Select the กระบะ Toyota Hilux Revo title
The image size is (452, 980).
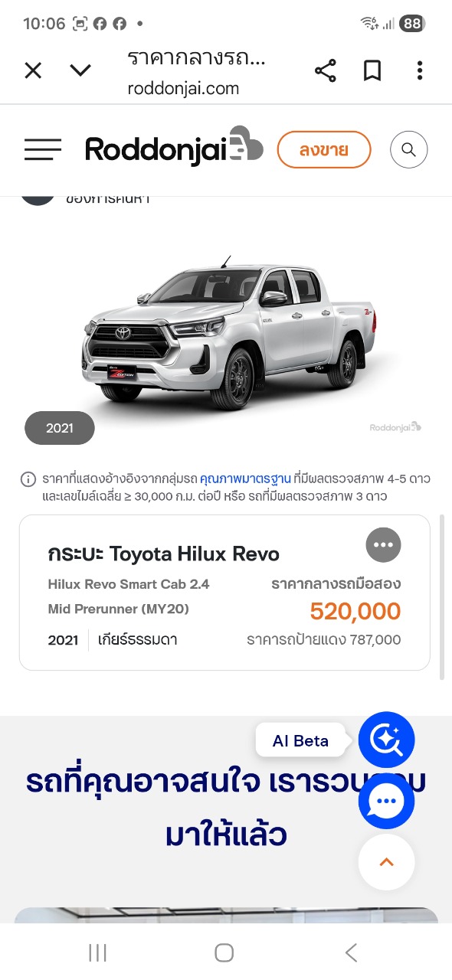[x=164, y=554]
